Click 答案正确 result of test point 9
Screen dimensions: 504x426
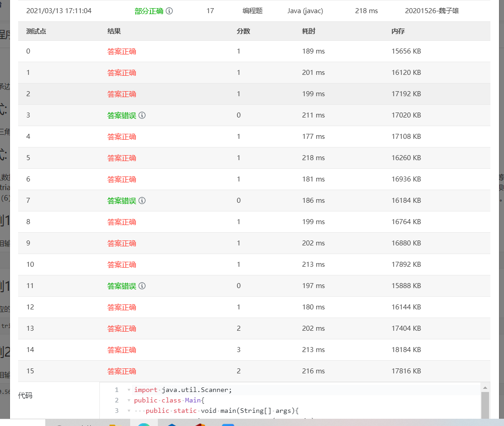pos(122,243)
